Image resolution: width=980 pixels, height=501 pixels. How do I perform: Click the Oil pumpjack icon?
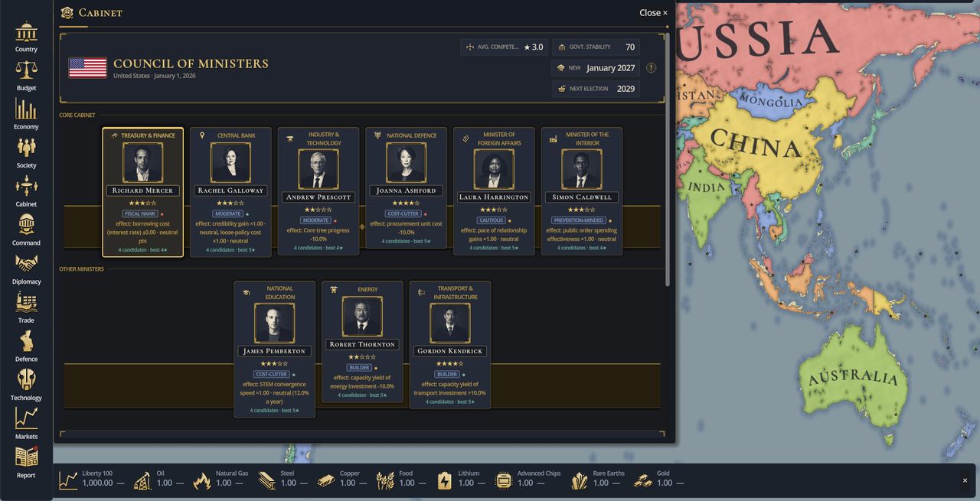click(142, 480)
